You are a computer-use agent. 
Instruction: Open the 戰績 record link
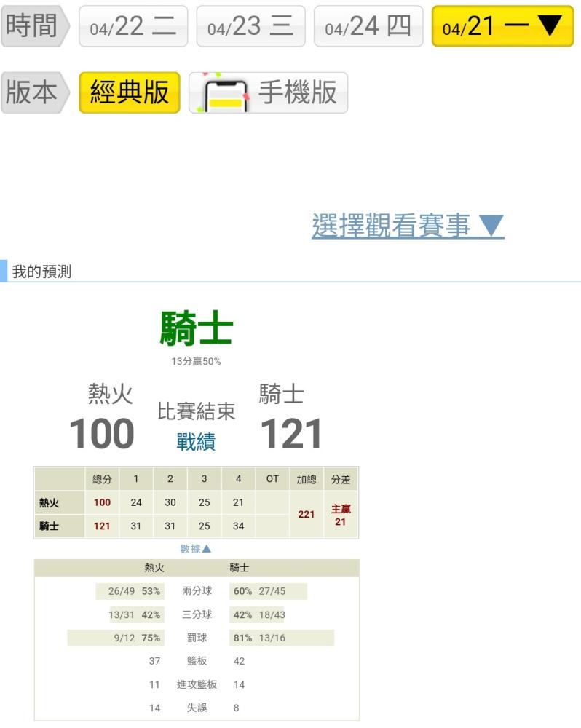196,442
